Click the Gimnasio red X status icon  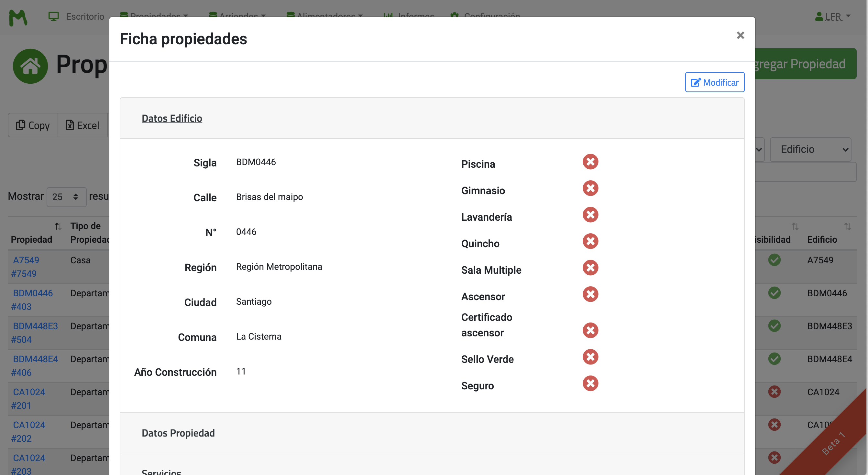[x=590, y=188]
